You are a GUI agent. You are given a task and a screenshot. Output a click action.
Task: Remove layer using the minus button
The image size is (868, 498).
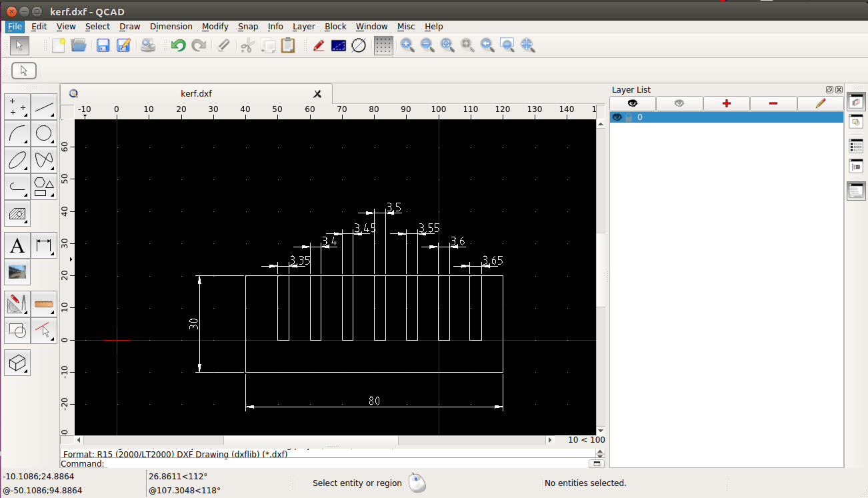pyautogui.click(x=773, y=103)
